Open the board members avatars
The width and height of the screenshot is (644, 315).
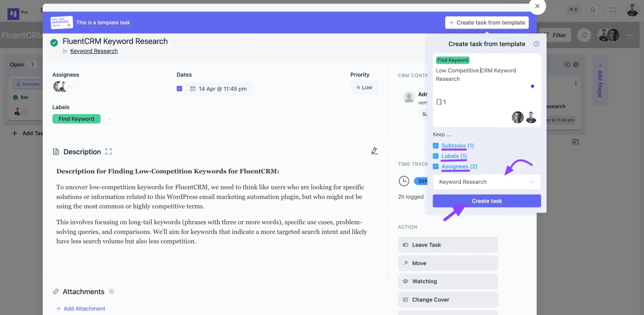click(x=609, y=35)
